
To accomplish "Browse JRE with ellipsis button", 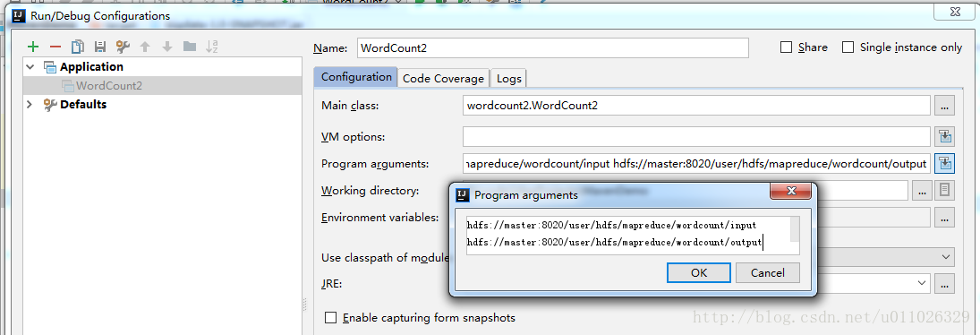I will point(944,284).
